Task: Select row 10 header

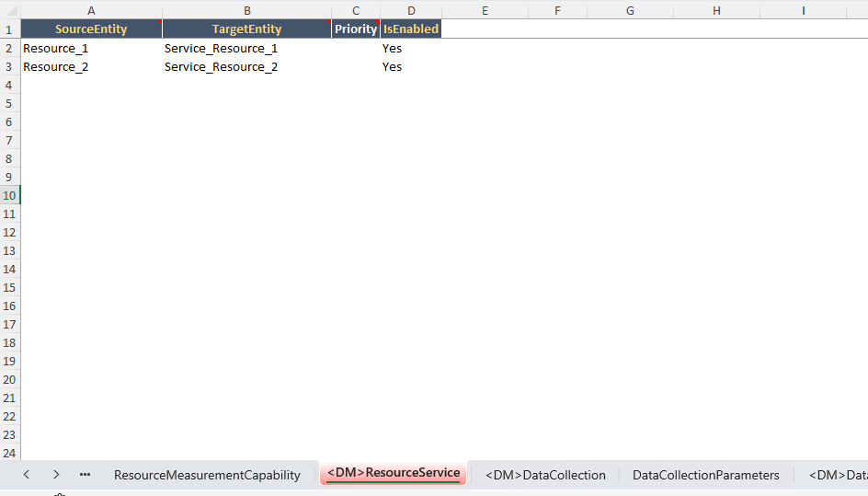Action: [x=9, y=195]
